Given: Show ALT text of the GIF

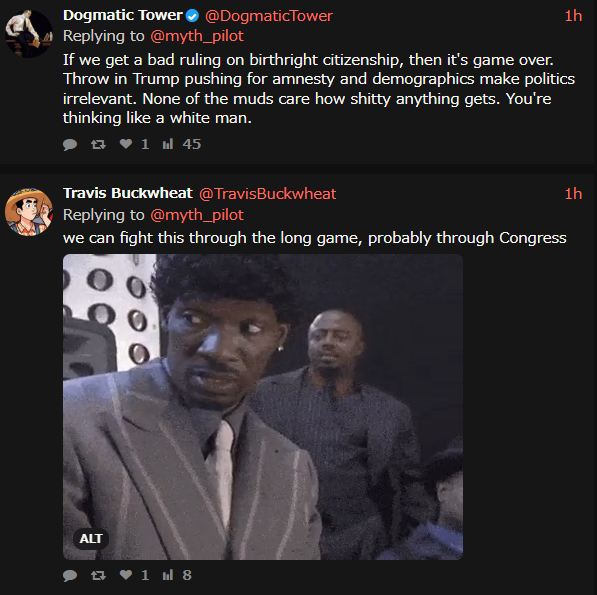Looking at the screenshot, I should pos(91,539).
